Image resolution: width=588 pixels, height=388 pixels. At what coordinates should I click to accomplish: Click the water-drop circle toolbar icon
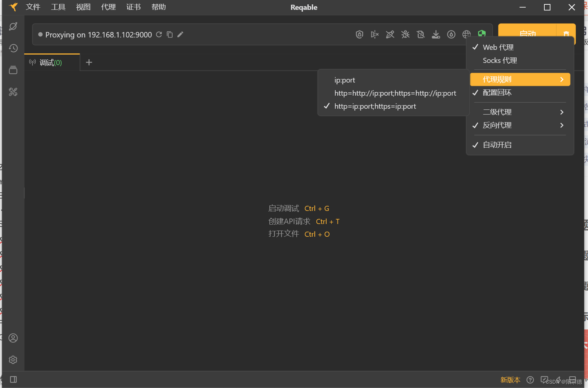451,35
